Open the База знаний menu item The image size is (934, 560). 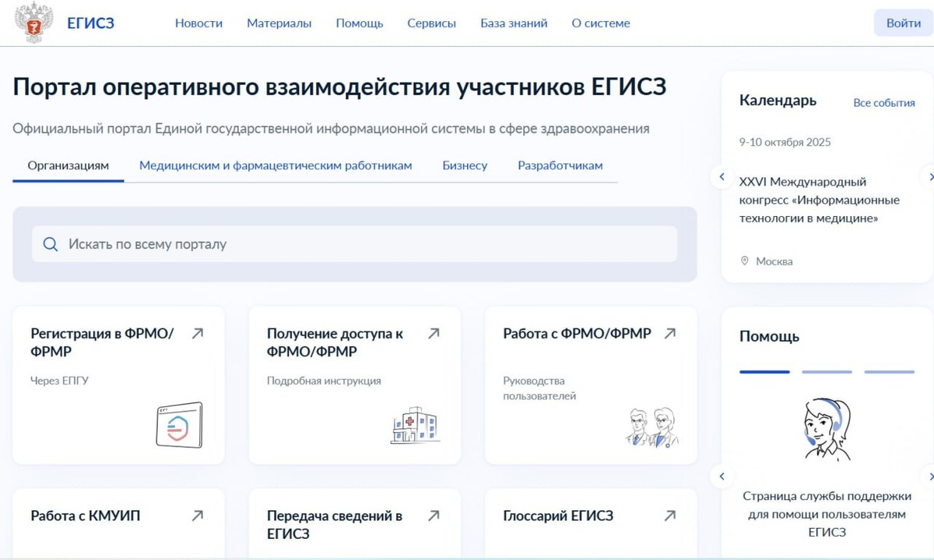pyautogui.click(x=514, y=23)
